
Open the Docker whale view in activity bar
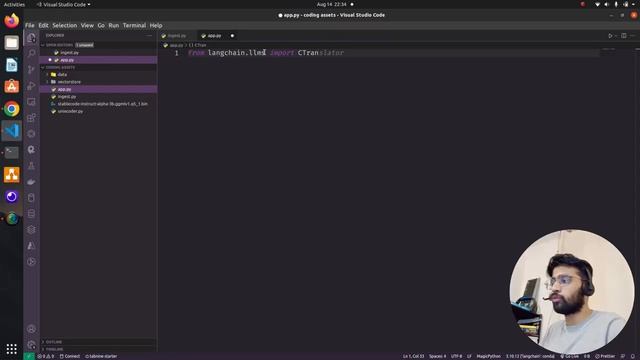pyautogui.click(x=31, y=182)
